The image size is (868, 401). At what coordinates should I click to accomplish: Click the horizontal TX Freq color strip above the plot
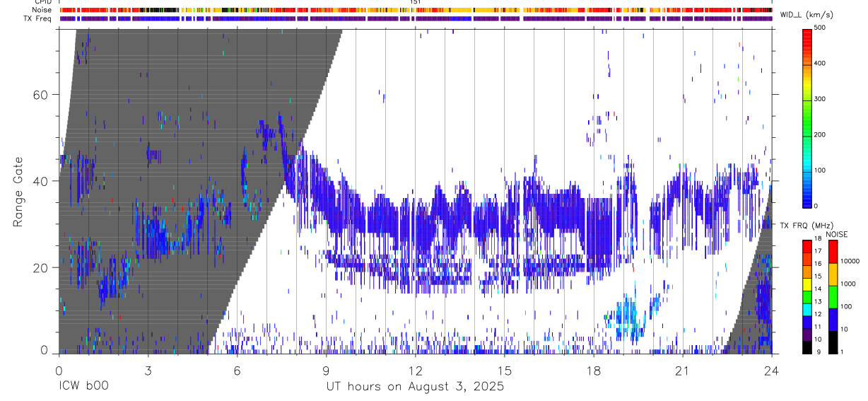[x=415, y=18]
